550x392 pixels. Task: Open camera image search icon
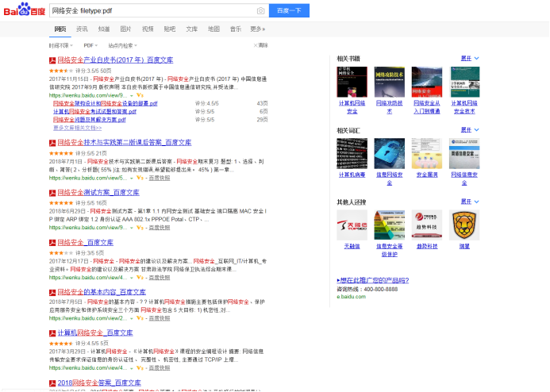coord(260,11)
